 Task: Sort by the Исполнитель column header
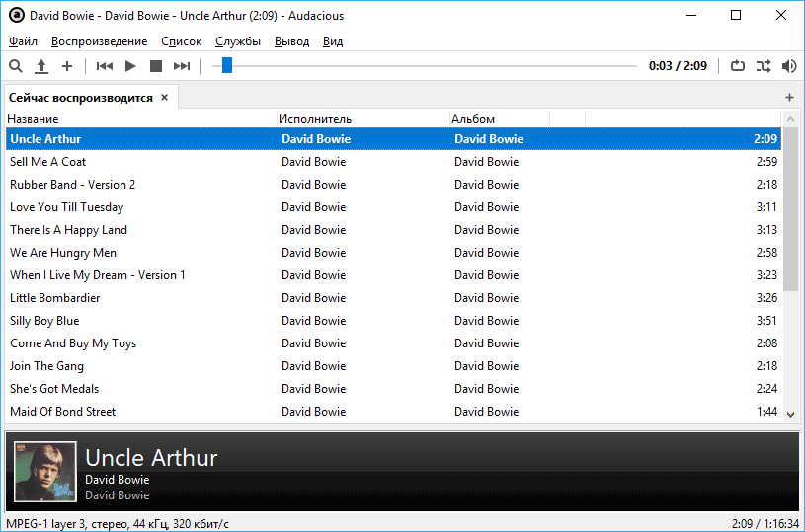pyautogui.click(x=363, y=119)
